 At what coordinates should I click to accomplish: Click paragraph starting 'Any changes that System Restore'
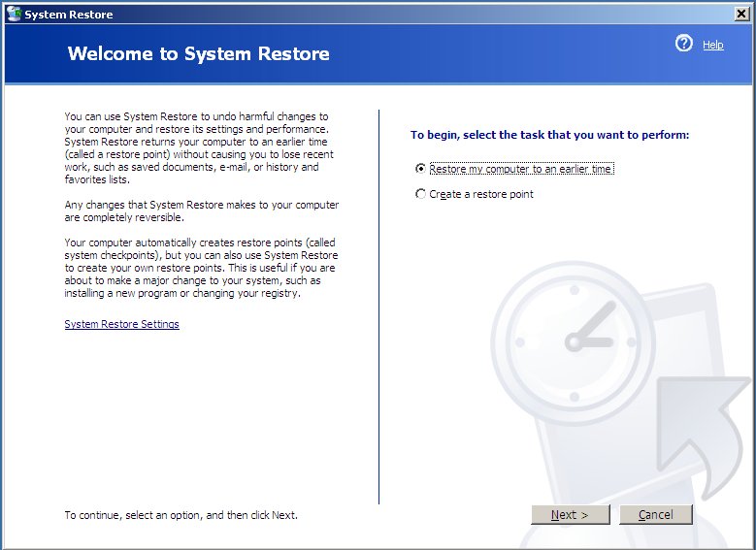click(x=202, y=211)
